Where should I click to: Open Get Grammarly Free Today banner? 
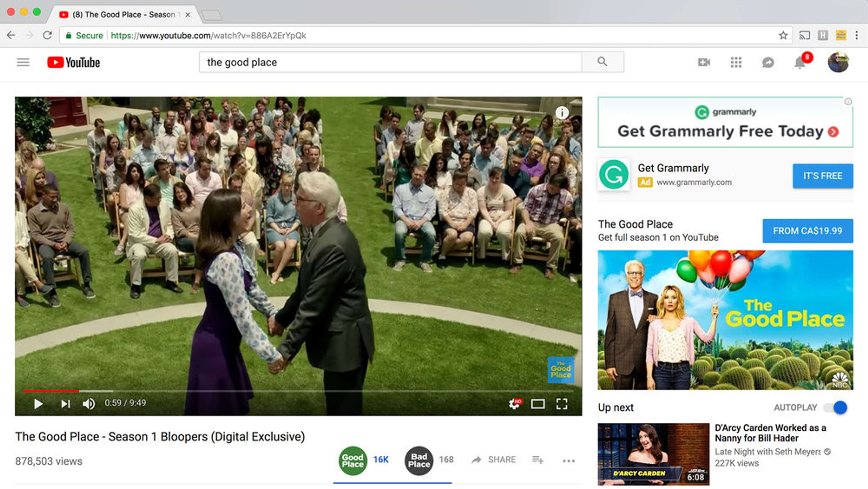click(x=725, y=122)
